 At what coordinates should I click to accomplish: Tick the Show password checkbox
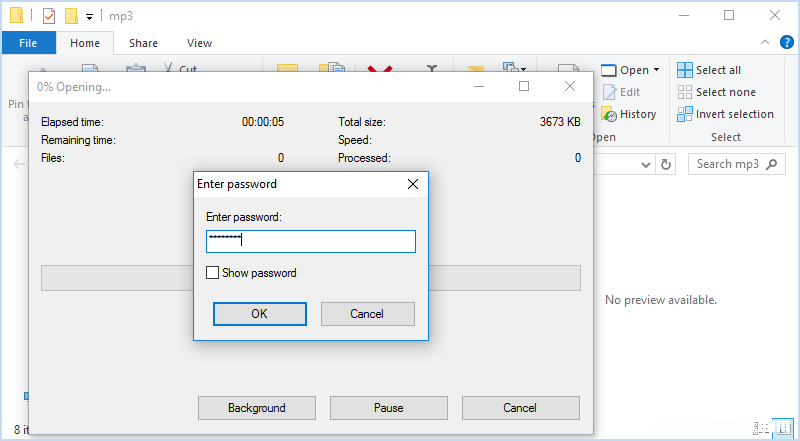click(212, 273)
